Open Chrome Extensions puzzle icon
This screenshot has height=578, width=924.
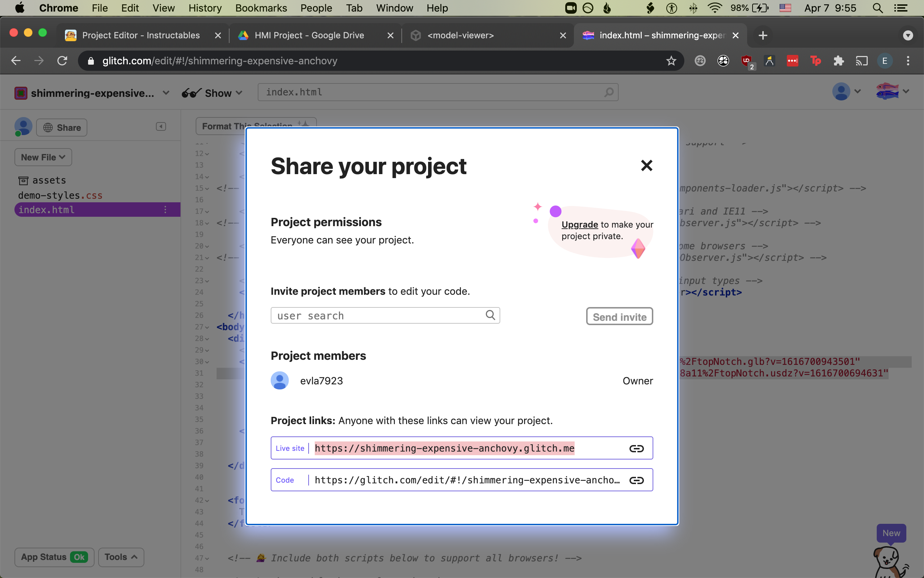tap(838, 61)
